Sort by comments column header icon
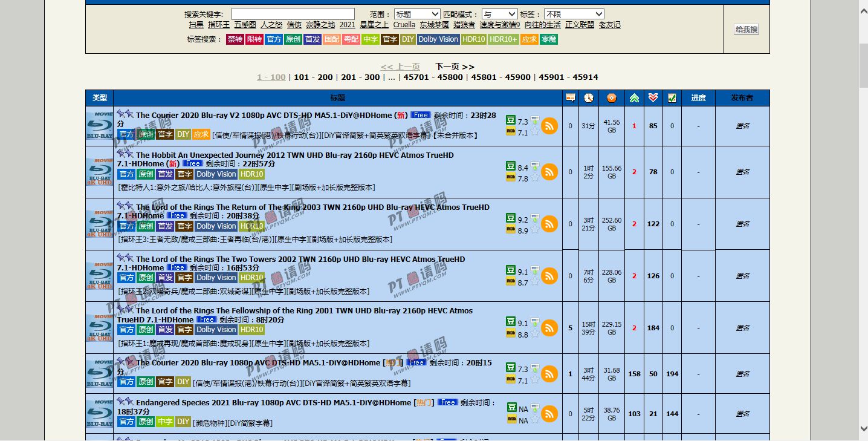 point(570,98)
